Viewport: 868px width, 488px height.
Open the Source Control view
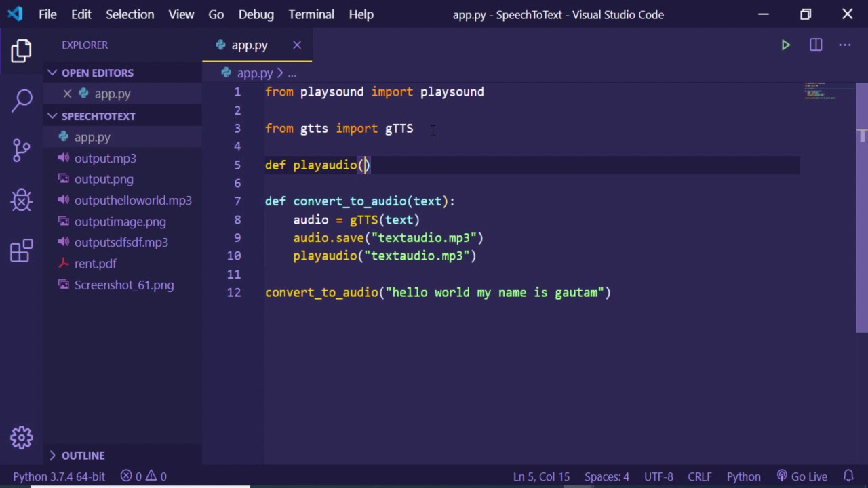[22, 150]
